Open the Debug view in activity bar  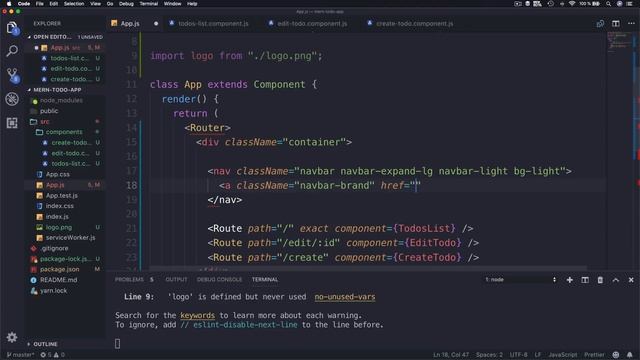12,99
